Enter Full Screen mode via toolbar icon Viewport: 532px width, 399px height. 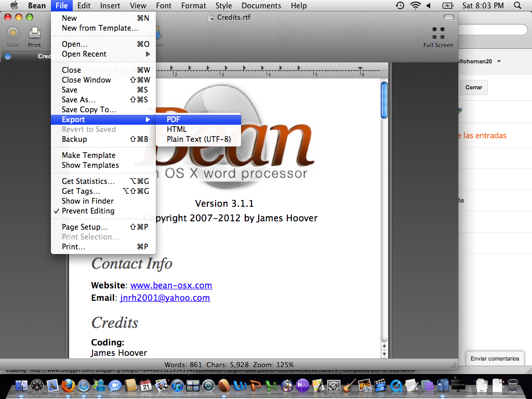click(x=438, y=33)
